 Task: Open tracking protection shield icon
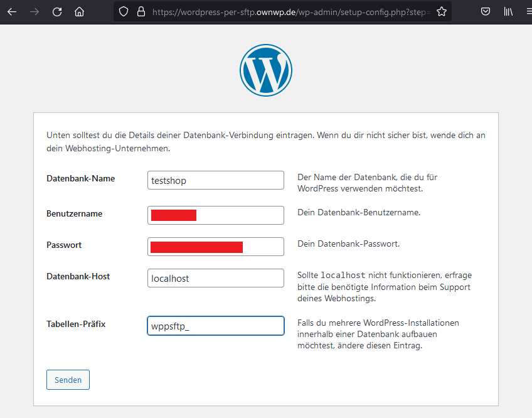124,12
